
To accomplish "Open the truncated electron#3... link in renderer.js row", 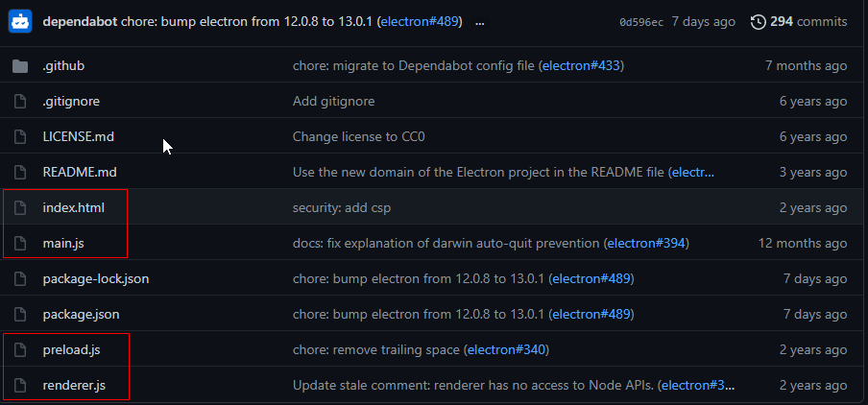I will 698,385.
